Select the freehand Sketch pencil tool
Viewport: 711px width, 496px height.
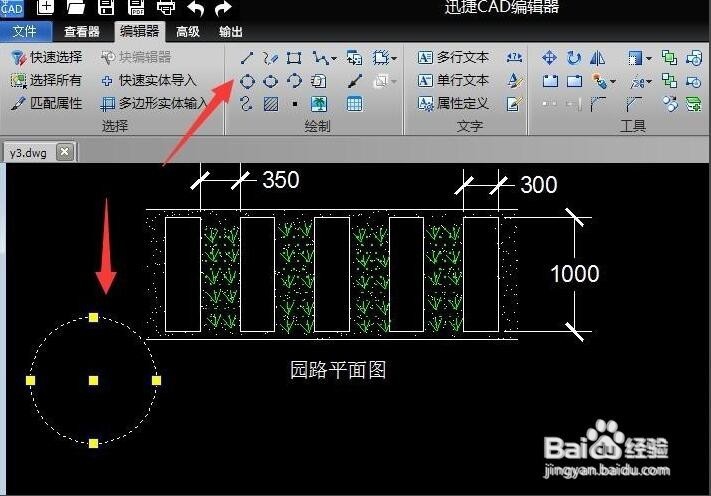click(271, 58)
